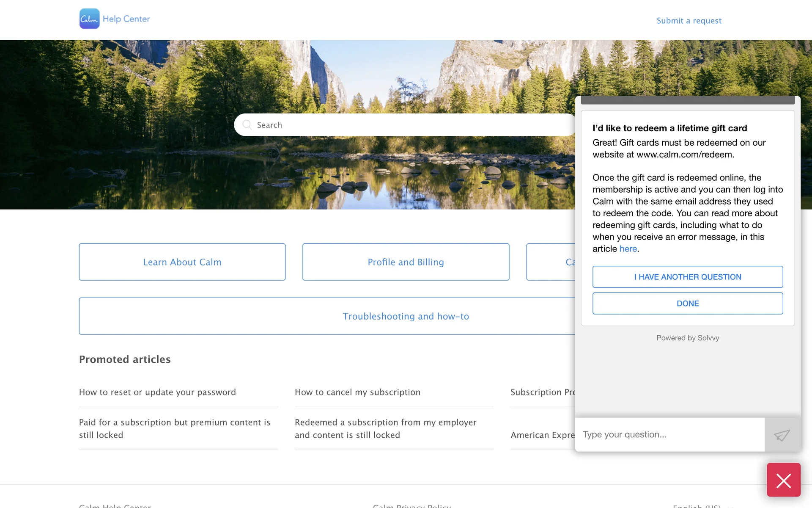Open the partially hidden third category box
Viewport: 812px width, 508px height.
[x=551, y=262]
